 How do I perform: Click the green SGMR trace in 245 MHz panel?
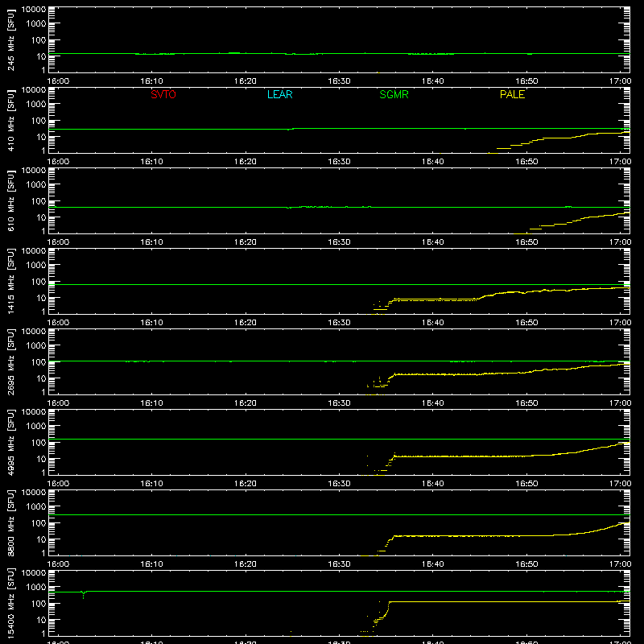point(341,53)
